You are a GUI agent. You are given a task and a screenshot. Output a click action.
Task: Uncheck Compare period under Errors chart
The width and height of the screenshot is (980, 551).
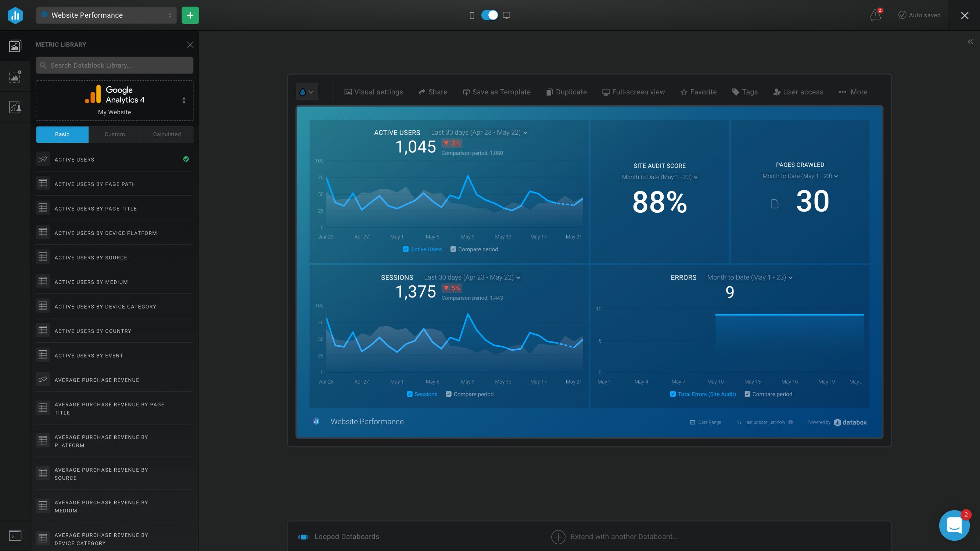pyautogui.click(x=747, y=394)
